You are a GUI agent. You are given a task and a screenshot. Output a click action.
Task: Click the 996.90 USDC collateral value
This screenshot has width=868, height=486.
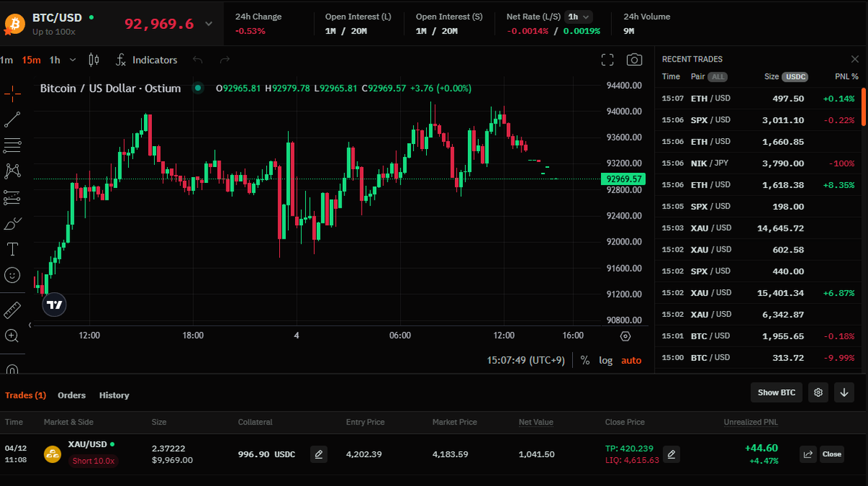click(267, 454)
